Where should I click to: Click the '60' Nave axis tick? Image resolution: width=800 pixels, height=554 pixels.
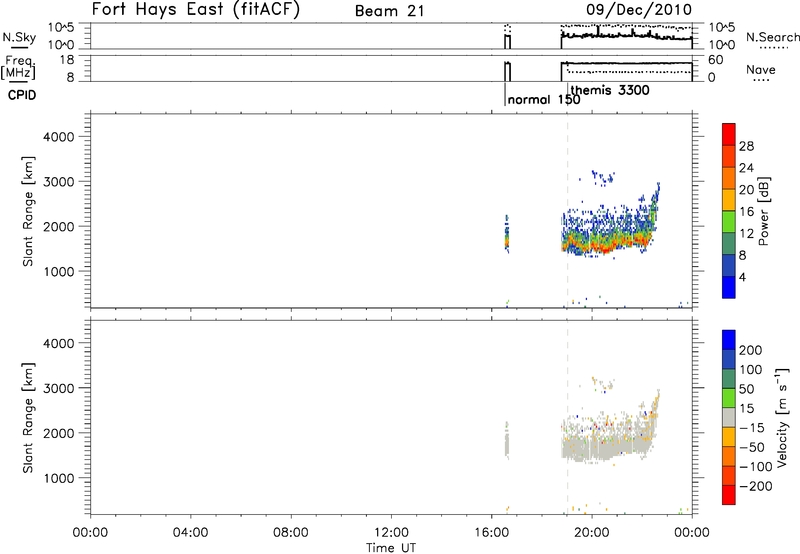(x=715, y=60)
